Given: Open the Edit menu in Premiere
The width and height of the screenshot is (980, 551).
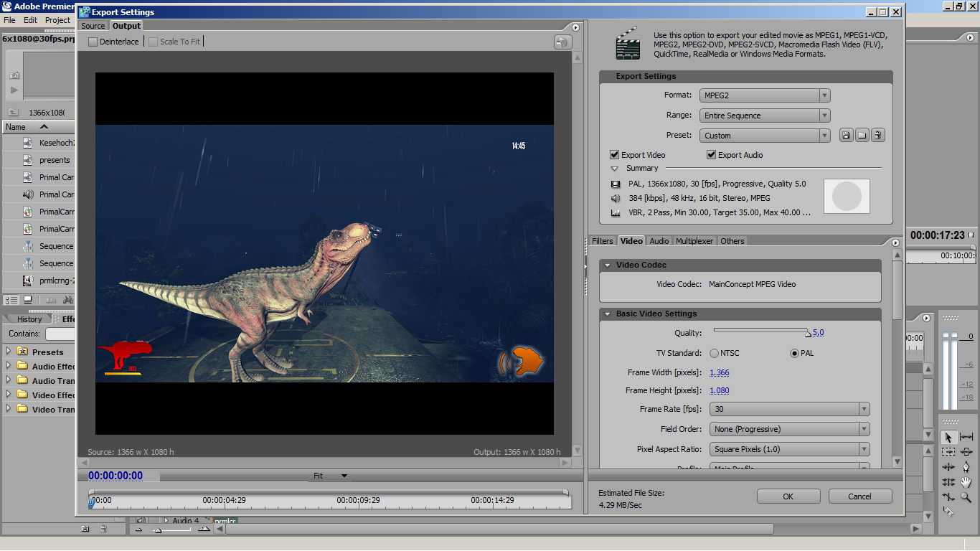Looking at the screenshot, I should 30,20.
